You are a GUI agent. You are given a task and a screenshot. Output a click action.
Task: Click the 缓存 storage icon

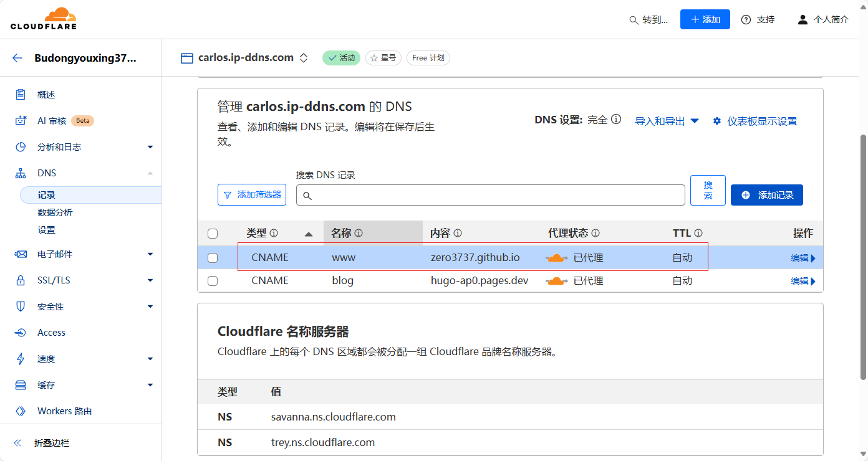pyautogui.click(x=21, y=385)
